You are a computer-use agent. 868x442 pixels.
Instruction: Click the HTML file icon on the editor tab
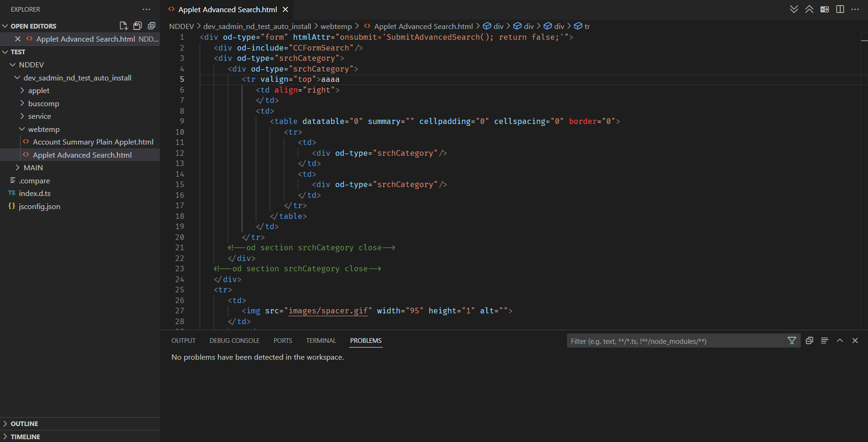click(172, 9)
